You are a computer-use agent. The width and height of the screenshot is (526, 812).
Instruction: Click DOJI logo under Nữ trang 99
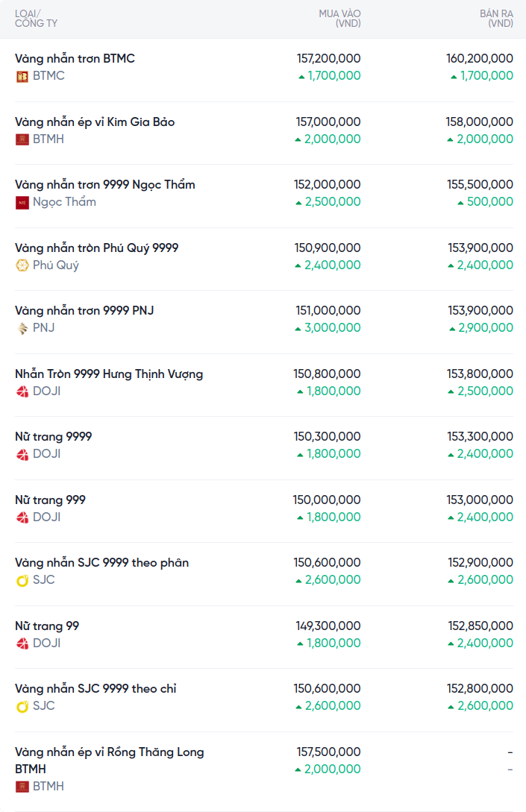coord(22,643)
